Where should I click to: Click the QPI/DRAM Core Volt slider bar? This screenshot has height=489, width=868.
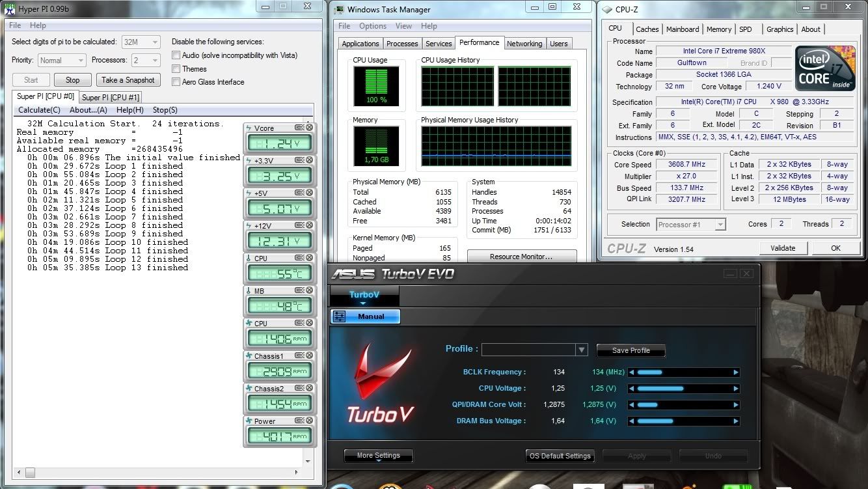pos(684,405)
